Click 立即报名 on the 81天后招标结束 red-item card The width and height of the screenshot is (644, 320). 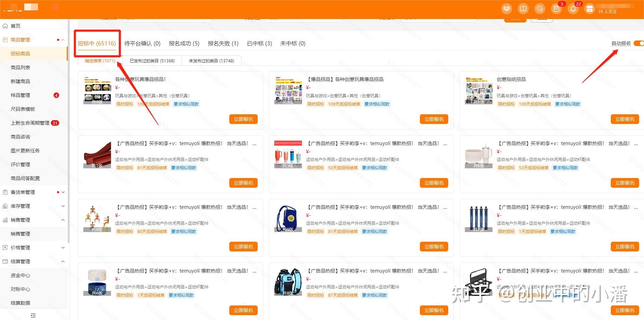tap(243, 183)
